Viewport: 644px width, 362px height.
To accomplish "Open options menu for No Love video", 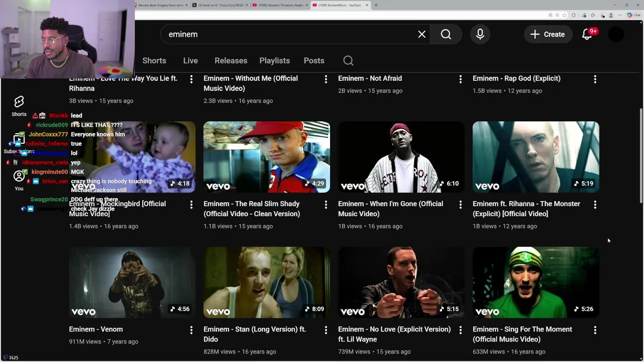I will tap(460, 330).
